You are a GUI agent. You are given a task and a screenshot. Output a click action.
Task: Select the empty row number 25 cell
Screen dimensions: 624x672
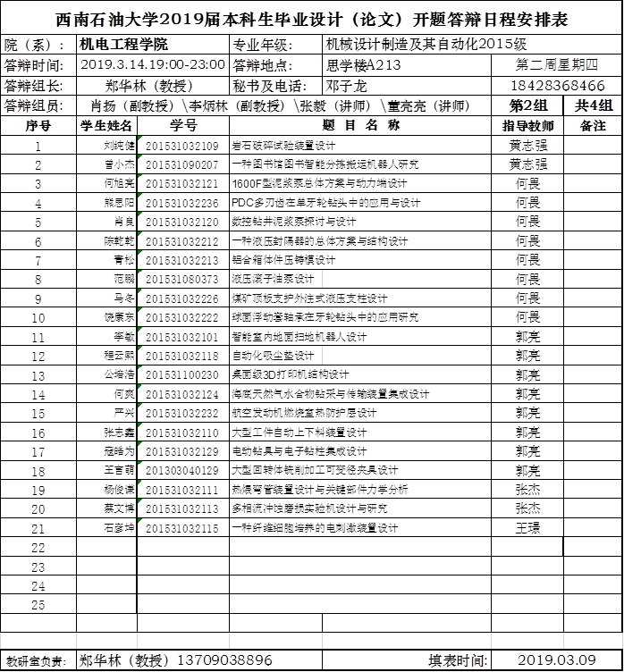coord(38,605)
